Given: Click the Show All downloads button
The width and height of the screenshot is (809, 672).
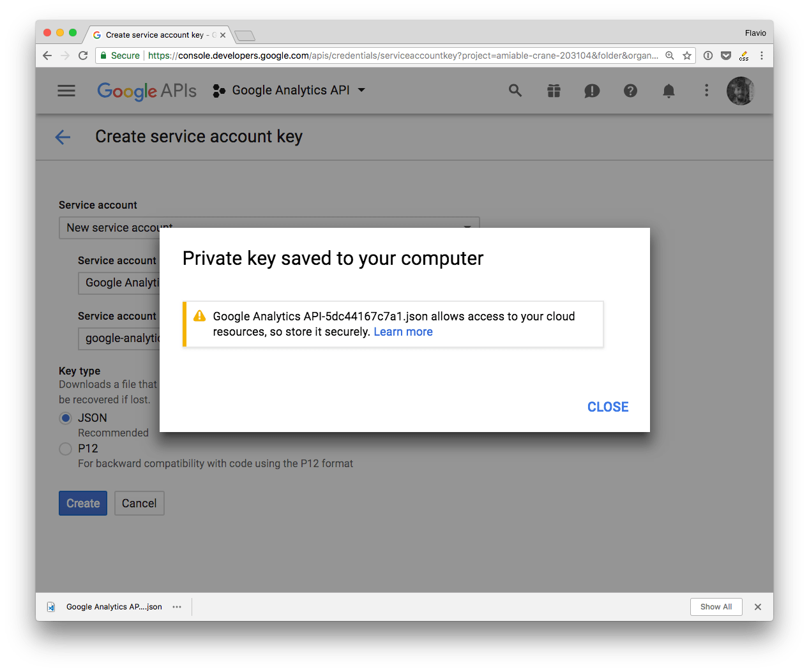Looking at the screenshot, I should point(716,607).
